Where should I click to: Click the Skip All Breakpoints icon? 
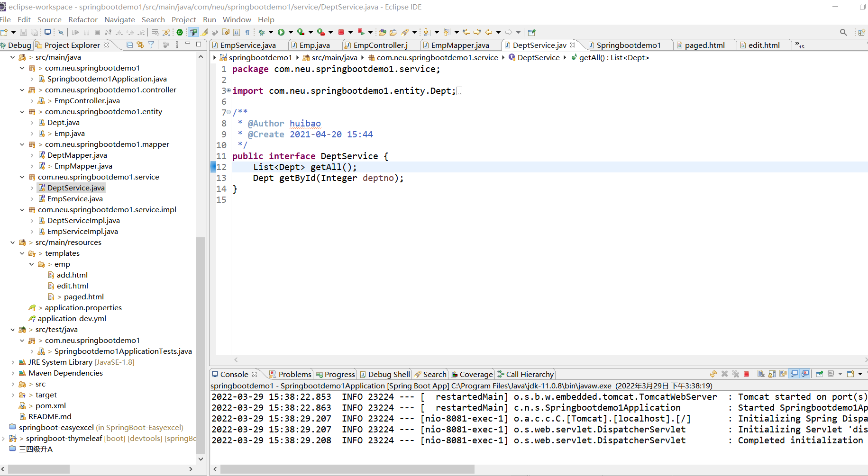pos(61,32)
